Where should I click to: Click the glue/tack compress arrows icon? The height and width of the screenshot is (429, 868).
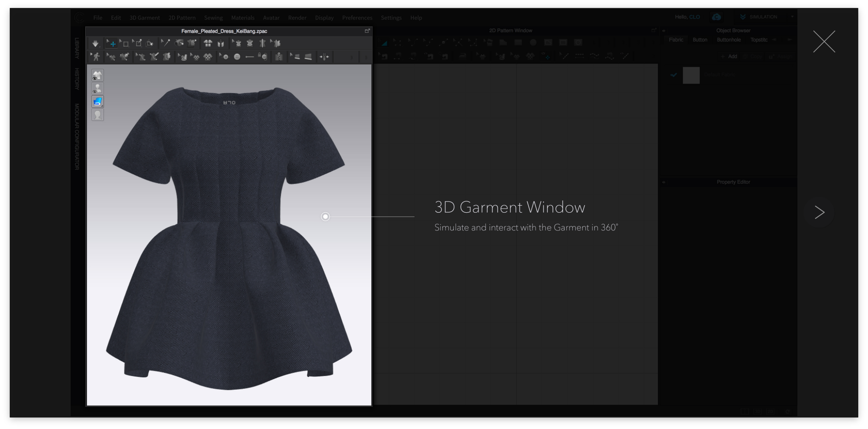pos(324,56)
